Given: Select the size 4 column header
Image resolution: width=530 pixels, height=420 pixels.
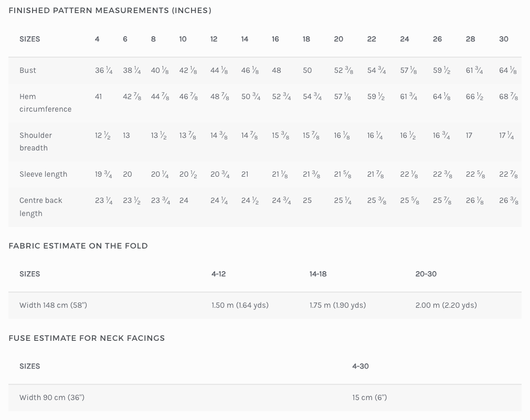Looking at the screenshot, I should [x=97, y=39].
